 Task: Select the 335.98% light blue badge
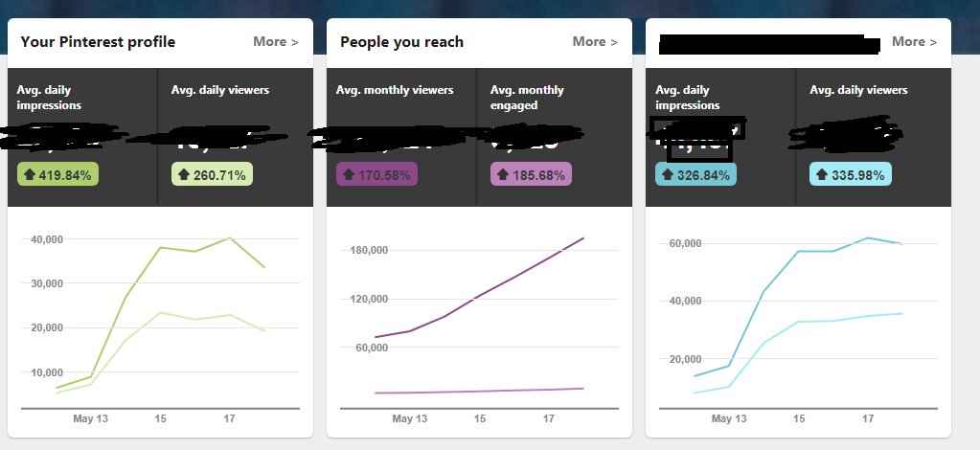point(851,174)
